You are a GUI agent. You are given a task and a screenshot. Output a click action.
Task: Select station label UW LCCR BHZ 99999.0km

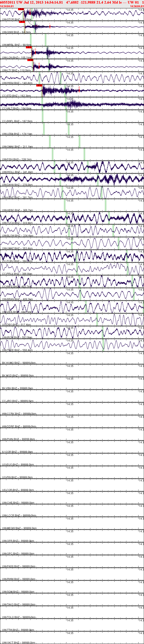click(19, 516)
